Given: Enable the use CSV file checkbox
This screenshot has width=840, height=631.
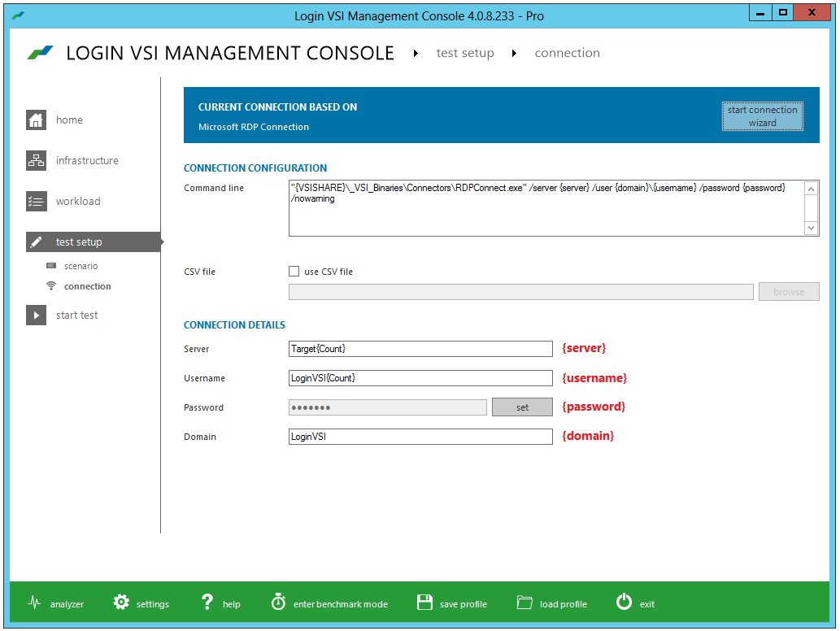Looking at the screenshot, I should (294, 272).
